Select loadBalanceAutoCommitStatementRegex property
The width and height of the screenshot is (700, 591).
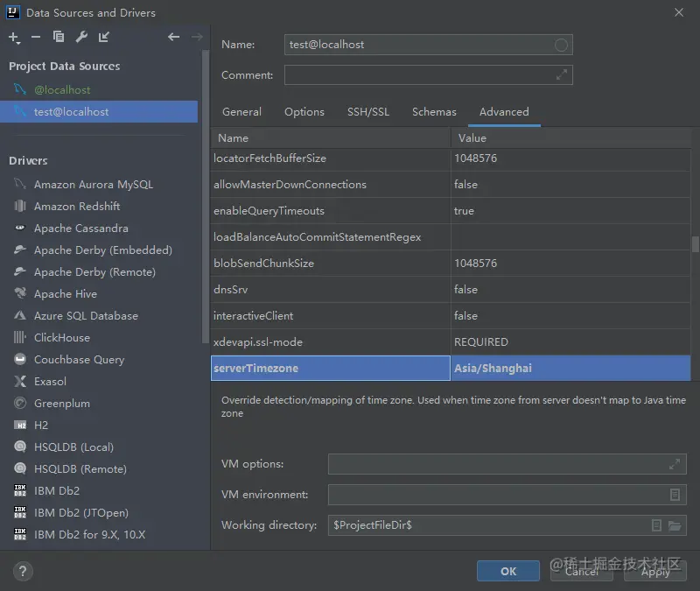(x=451, y=237)
